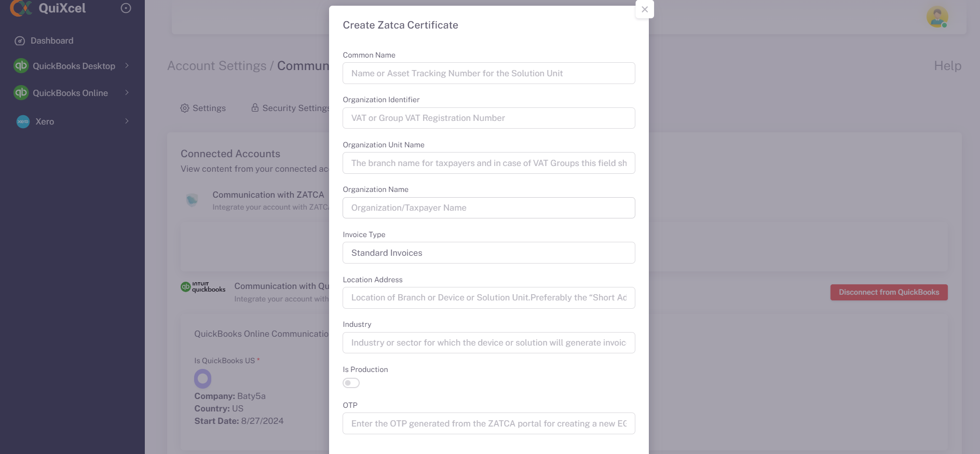The image size is (980, 454).
Task: Click the Dashboard gauge icon
Action: coord(20,41)
